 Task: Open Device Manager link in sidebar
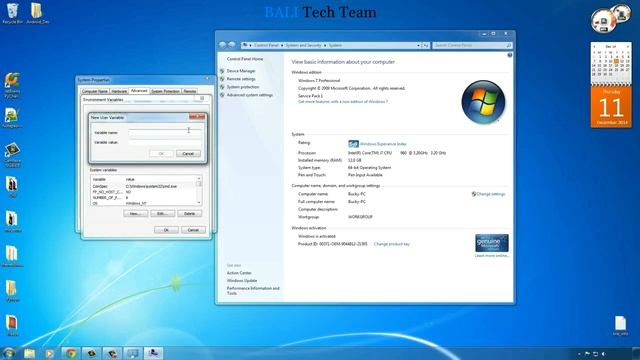point(241,71)
